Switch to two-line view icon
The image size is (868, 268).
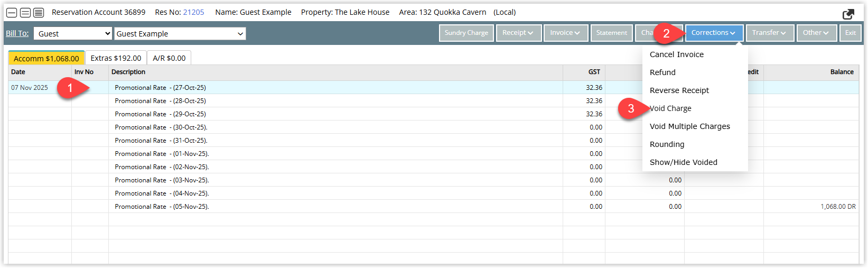[25, 13]
